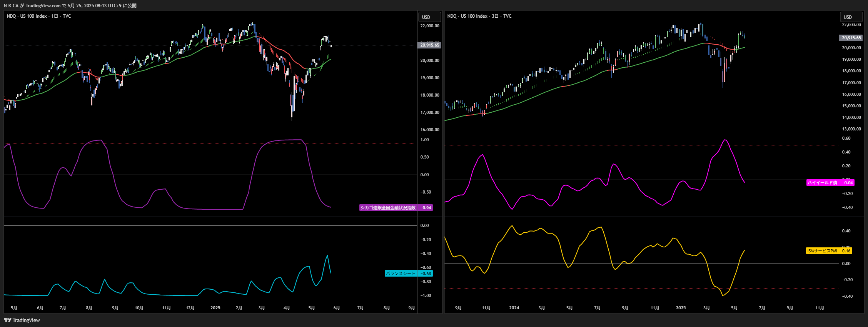Click the NDQ US 100 Index 3日 title
868x327 pixels.
(x=479, y=16)
